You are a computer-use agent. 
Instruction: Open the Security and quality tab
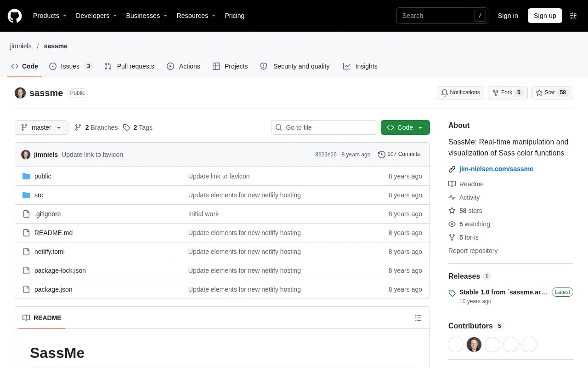(x=295, y=66)
